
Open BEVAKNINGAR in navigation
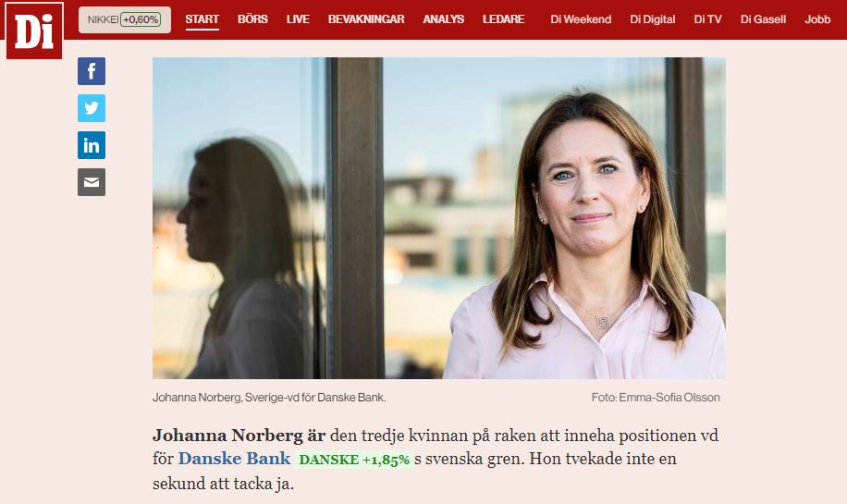pos(366,19)
